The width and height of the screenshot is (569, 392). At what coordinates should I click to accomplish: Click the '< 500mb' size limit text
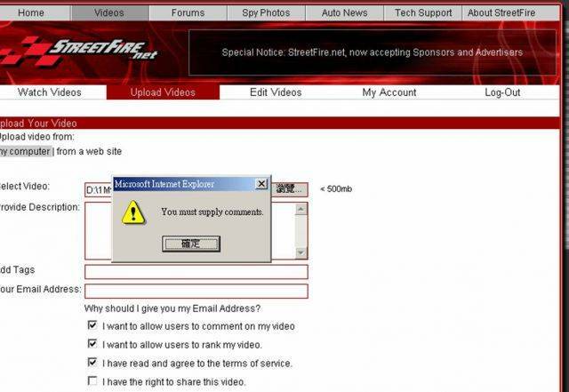tap(336, 189)
